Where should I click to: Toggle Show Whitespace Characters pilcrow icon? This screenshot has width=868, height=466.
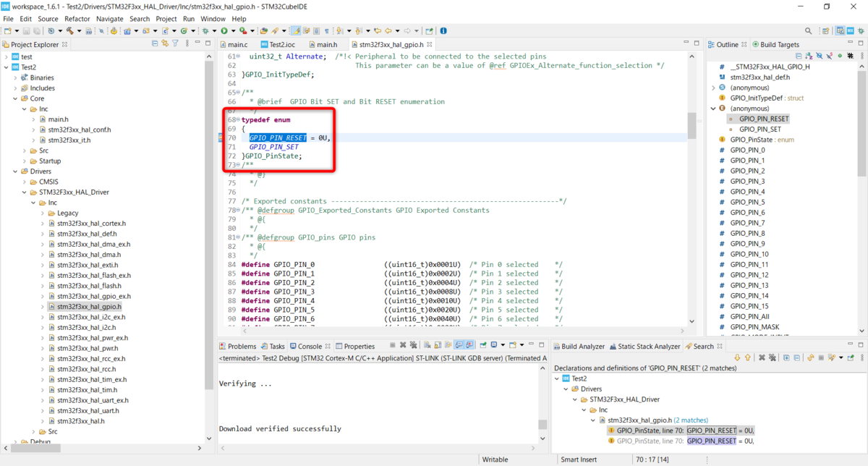327,31
